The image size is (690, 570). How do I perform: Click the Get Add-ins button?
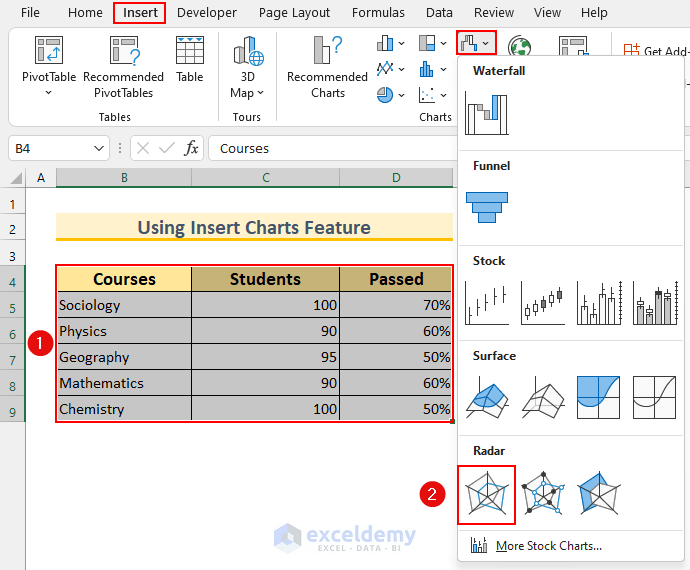[x=655, y=51]
